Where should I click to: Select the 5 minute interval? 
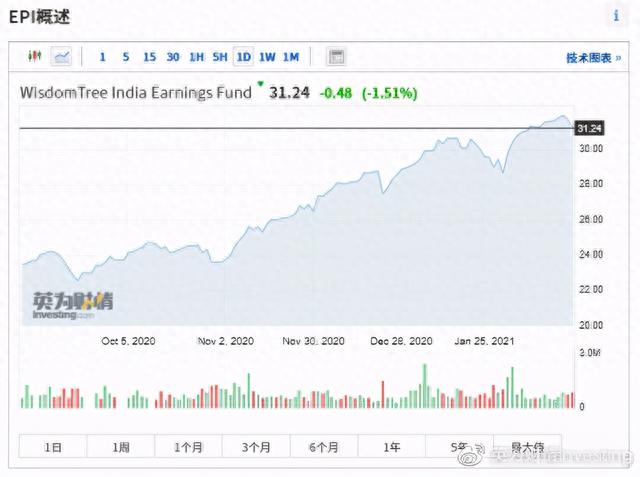point(125,57)
